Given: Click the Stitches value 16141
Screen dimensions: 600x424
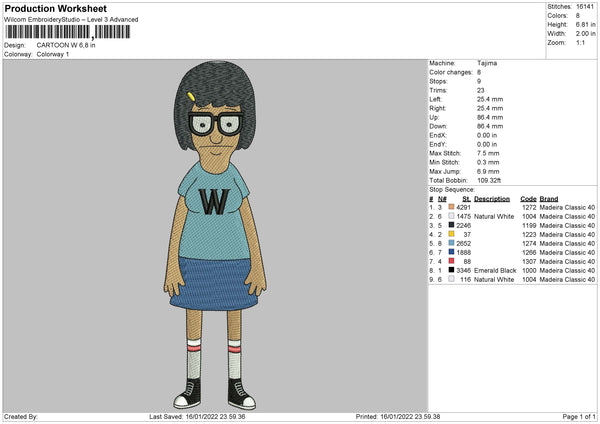Looking at the screenshot, I should point(585,7).
